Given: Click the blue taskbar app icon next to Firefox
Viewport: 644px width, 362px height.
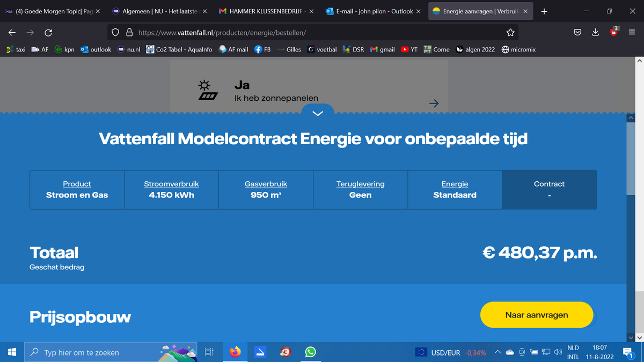Looking at the screenshot, I should click(260, 352).
